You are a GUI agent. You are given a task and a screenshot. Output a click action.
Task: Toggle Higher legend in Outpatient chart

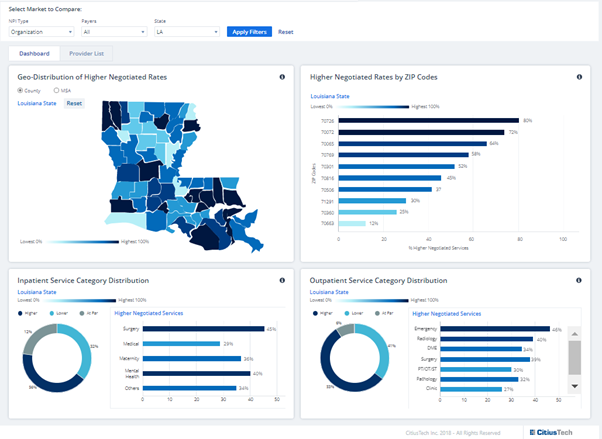323,313
